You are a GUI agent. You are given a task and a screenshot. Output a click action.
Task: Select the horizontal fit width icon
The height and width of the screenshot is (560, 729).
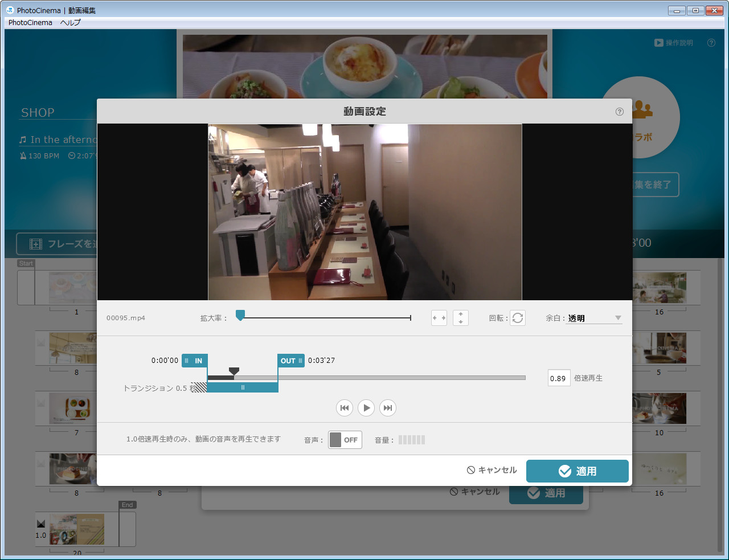[x=439, y=317]
